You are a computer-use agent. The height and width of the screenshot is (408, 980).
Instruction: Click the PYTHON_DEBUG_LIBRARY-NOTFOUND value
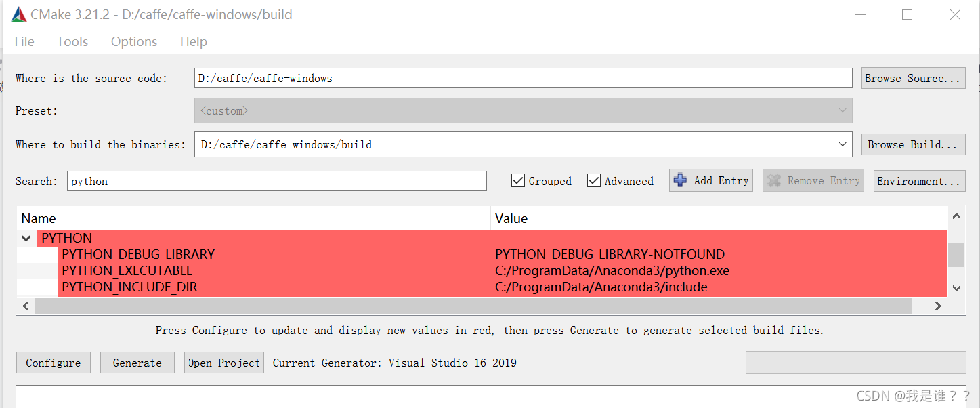point(610,254)
